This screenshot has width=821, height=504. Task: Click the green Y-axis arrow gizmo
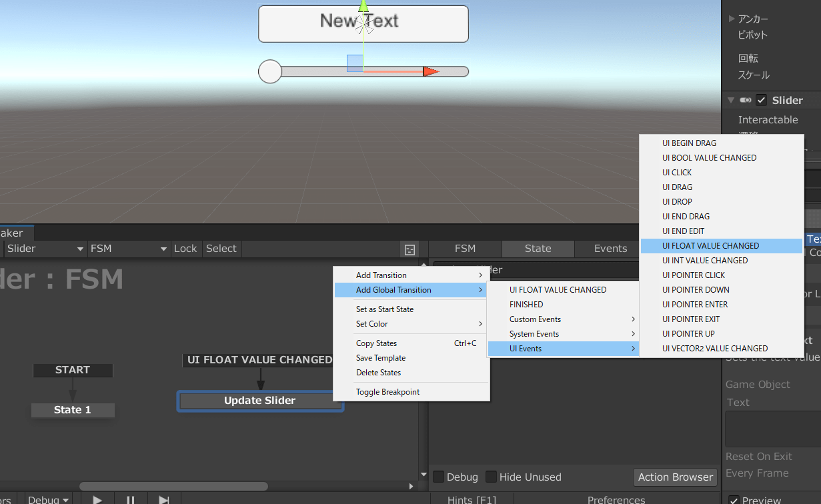(363, 7)
